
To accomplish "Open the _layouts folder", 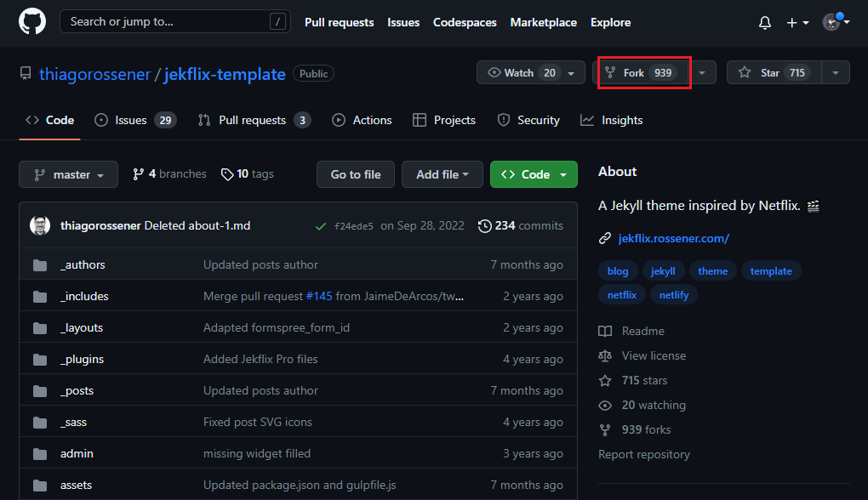I will pyautogui.click(x=82, y=328).
